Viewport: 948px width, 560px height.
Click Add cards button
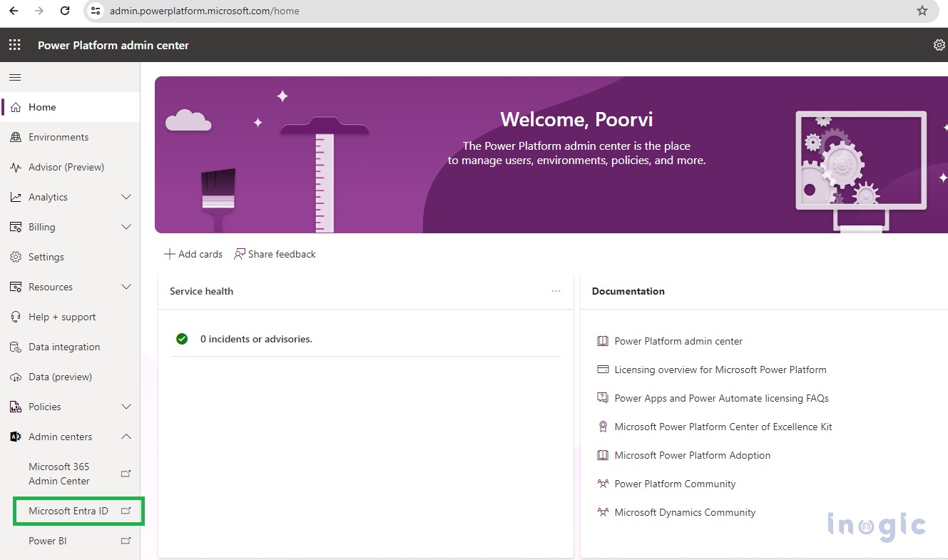coord(193,254)
